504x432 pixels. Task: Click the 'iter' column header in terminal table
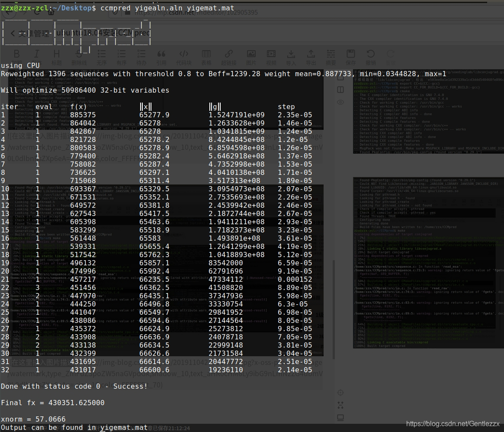[x=10, y=107]
